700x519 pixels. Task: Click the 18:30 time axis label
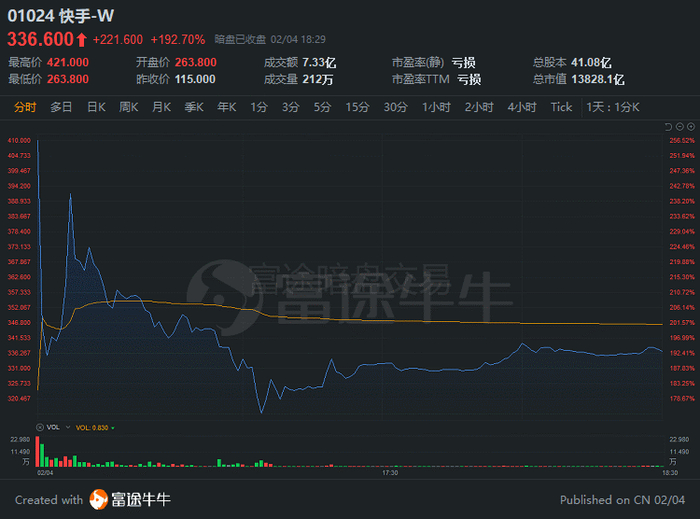670,473
